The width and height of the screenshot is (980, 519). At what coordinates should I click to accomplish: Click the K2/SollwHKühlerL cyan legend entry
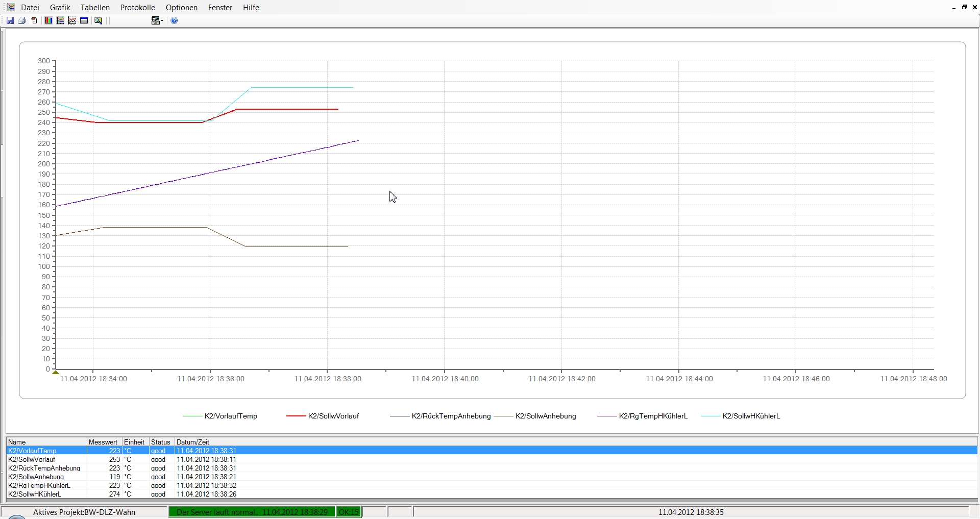(x=741, y=416)
